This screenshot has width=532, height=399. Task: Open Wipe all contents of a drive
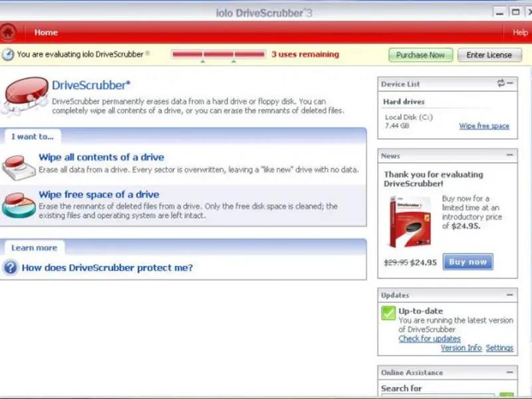(x=101, y=157)
